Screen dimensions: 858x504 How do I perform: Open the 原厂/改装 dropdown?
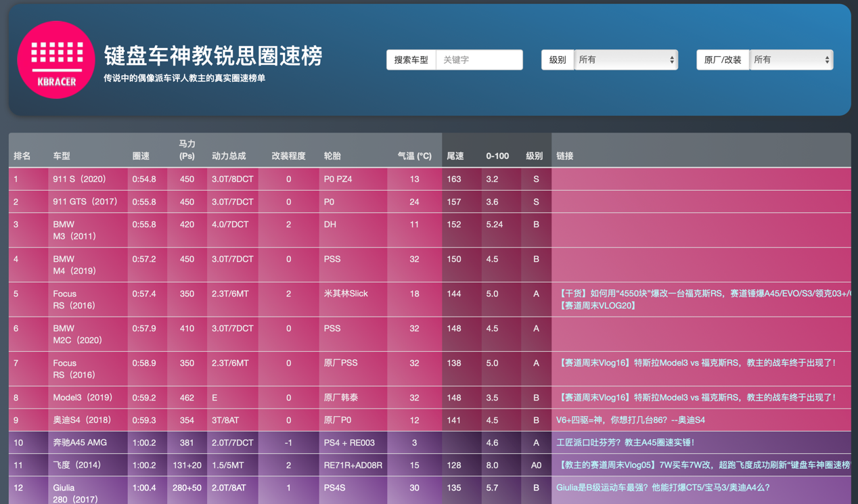[791, 60]
